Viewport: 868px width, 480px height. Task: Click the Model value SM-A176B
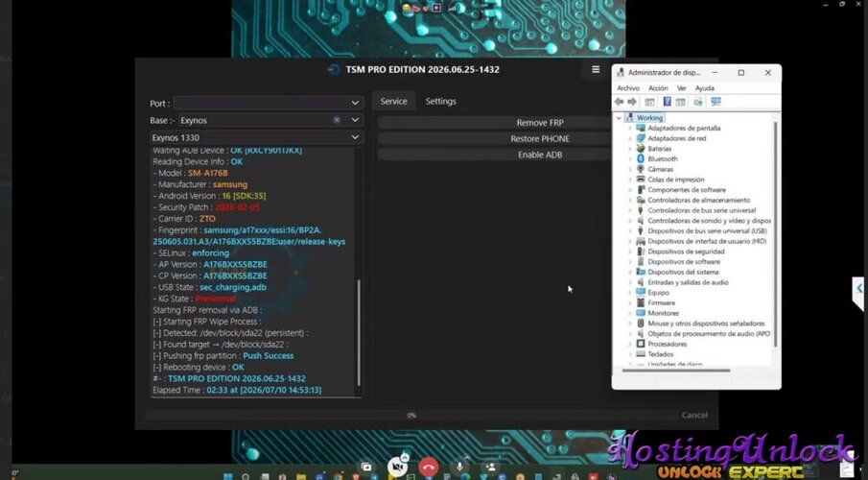pyautogui.click(x=207, y=173)
